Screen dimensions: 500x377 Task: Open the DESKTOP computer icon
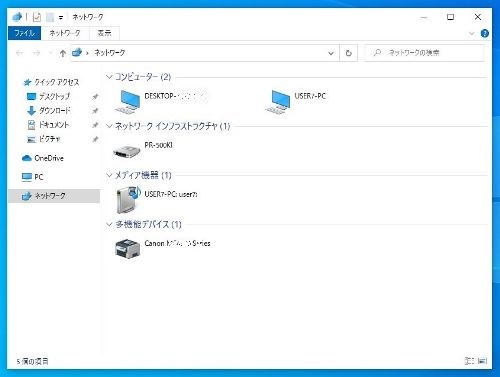tap(127, 102)
